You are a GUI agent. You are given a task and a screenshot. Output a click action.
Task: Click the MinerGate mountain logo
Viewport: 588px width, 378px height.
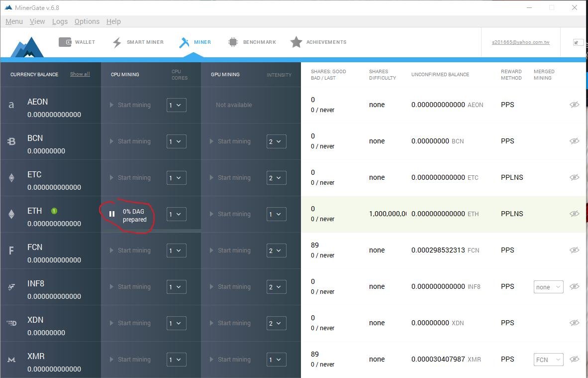click(x=27, y=47)
